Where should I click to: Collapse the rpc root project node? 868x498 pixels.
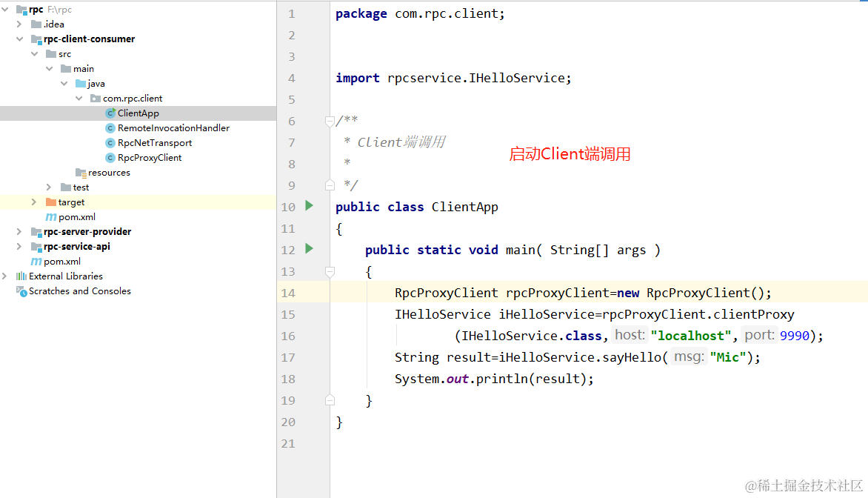5,10
